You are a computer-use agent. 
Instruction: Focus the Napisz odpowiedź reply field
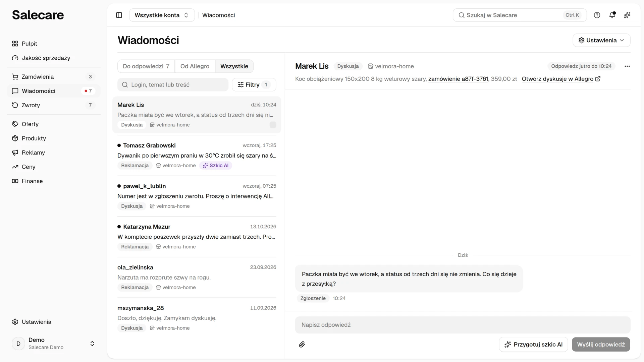point(463,325)
